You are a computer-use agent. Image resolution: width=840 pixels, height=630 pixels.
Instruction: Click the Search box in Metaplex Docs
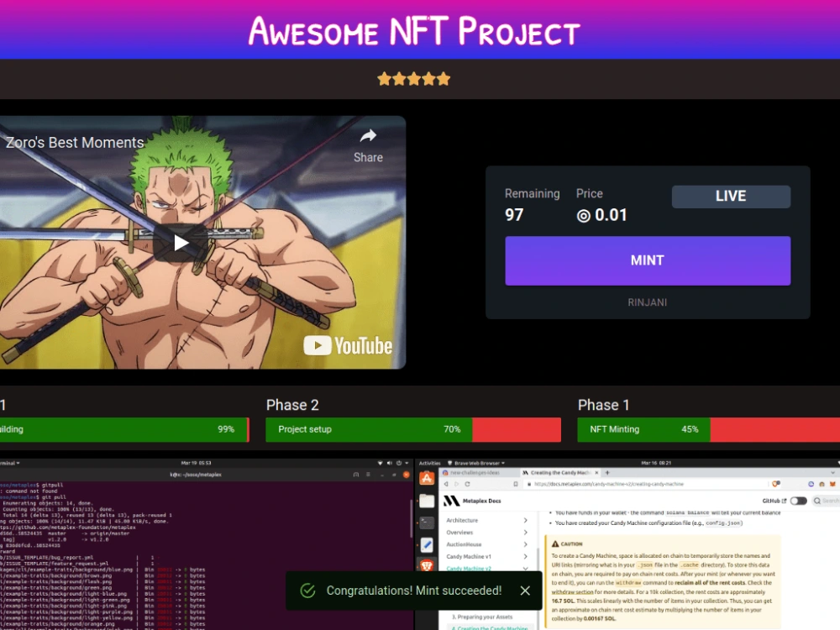[x=826, y=501]
